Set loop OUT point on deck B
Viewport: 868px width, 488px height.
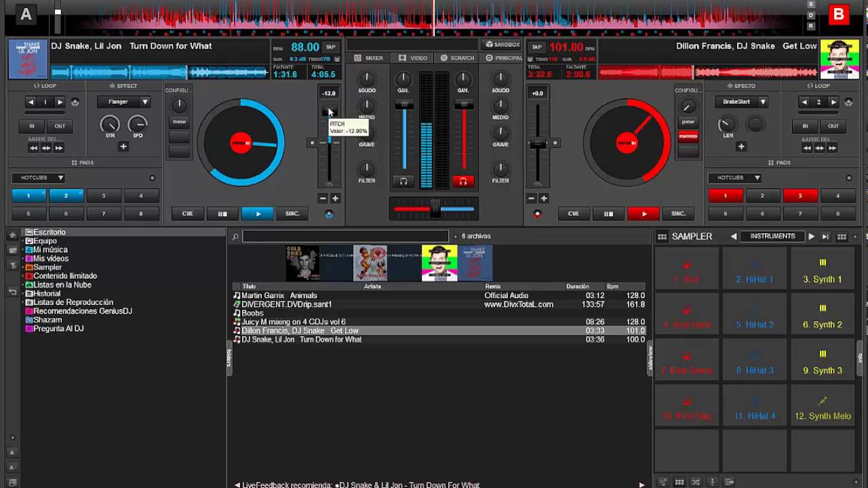pos(833,126)
